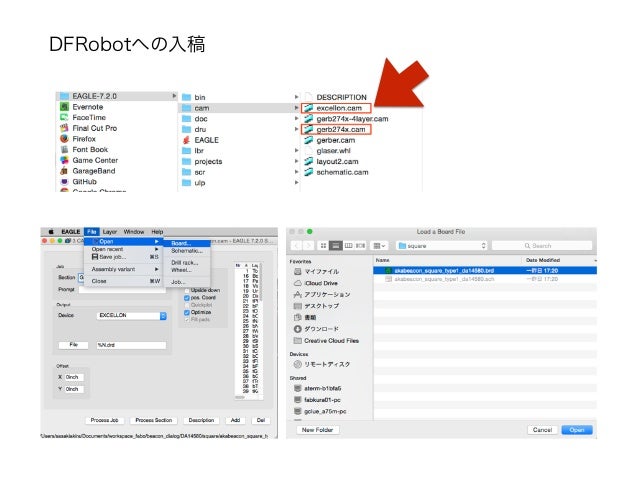
Task: Open the Device EXCELLON dropdown
Action: (x=163, y=316)
